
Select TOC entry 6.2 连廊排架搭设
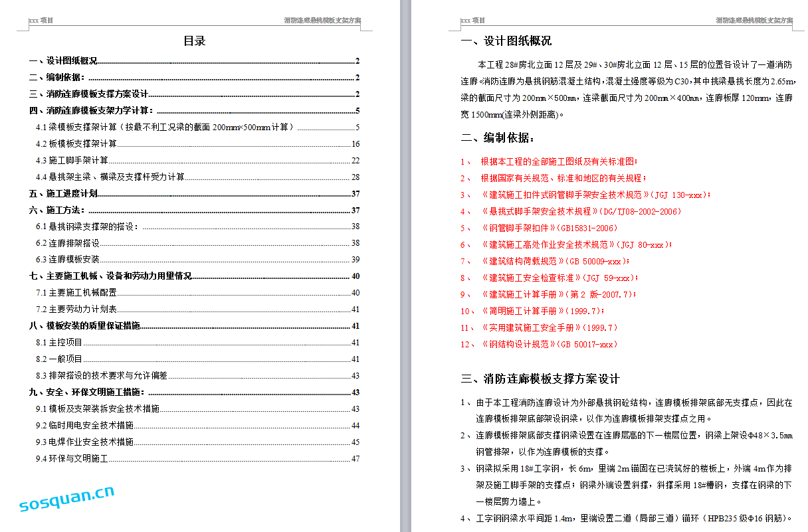68,243
